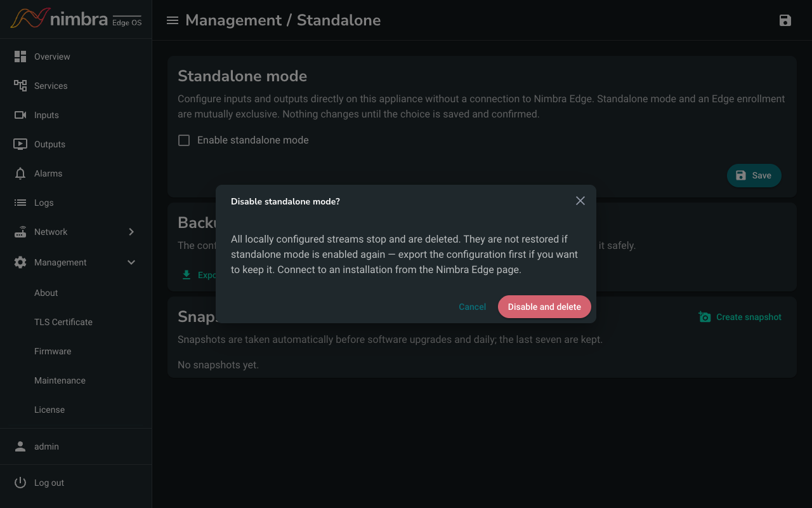Click the "Management / Standalone" page title
This screenshot has height=508, width=812.
click(283, 20)
